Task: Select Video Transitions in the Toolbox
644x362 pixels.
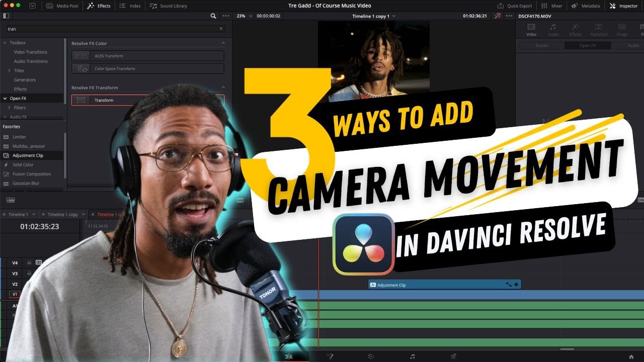Action: pyautogui.click(x=31, y=52)
